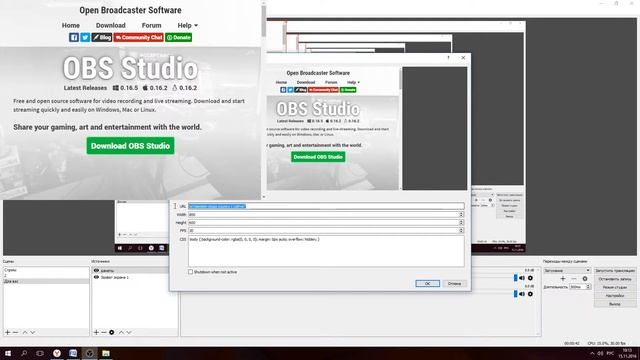The width and height of the screenshot is (640, 360).
Task: Add a new scene with the plus icon
Action: [x=7, y=332]
